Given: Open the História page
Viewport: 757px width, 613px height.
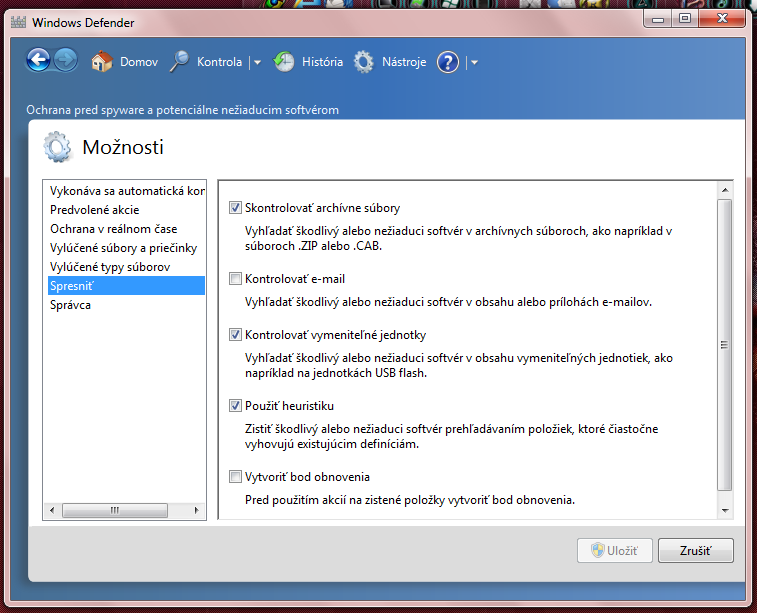Looking at the screenshot, I should click(322, 62).
